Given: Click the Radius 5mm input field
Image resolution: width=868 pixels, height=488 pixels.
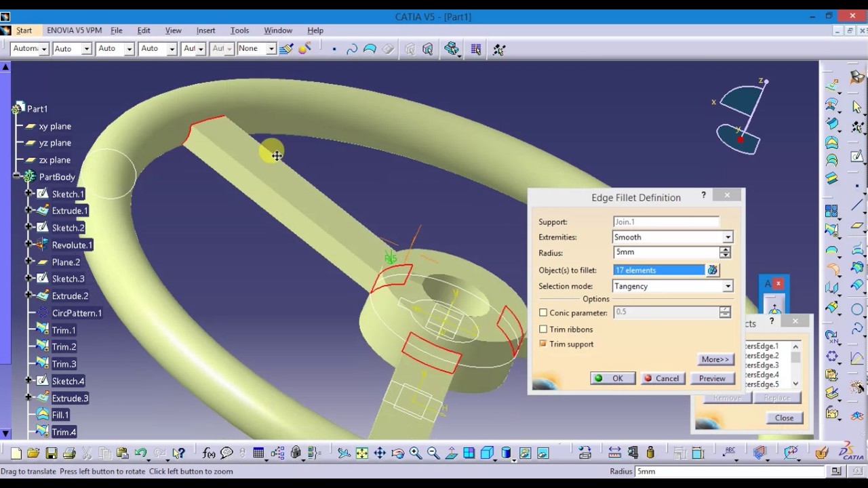Looking at the screenshot, I should 666,252.
